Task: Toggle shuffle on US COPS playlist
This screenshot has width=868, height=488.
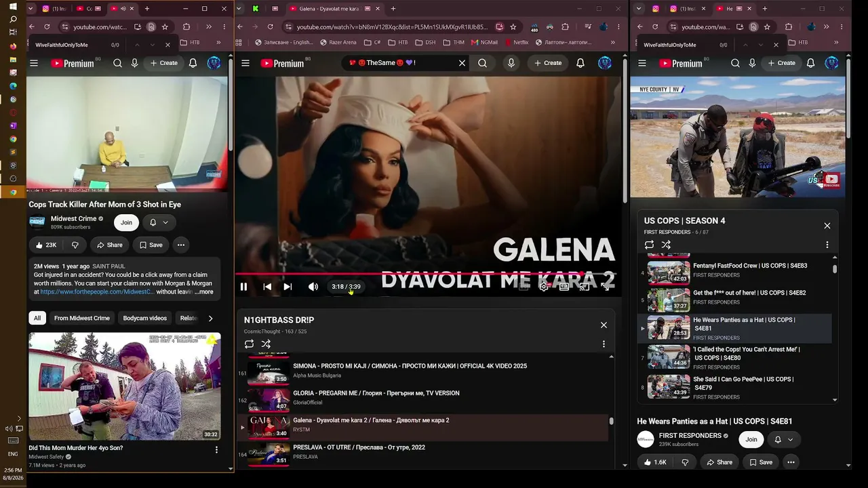Action: coord(666,245)
